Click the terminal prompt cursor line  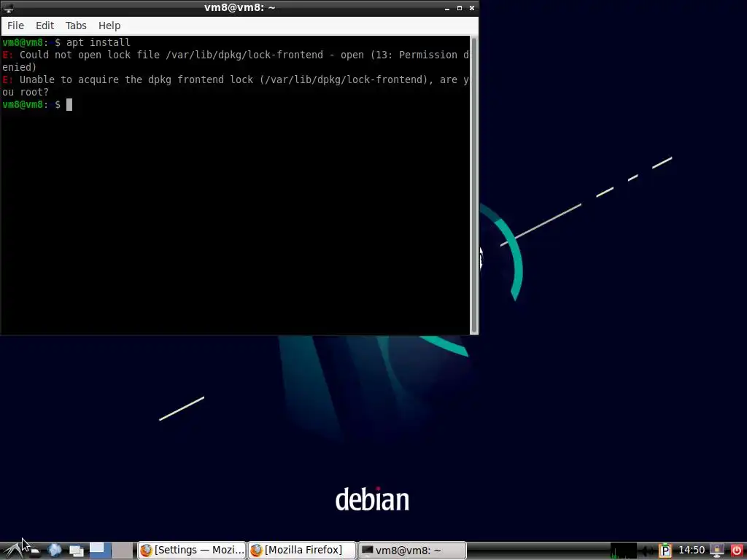[37, 105]
